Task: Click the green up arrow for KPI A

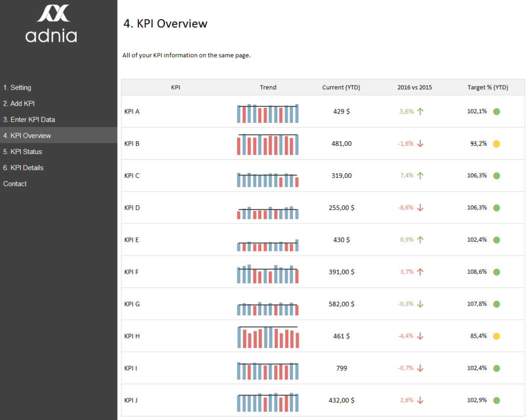Action: click(420, 111)
